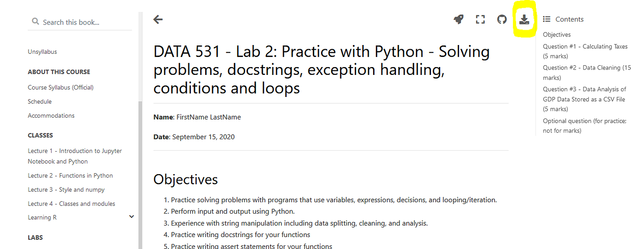Viewport: 644px width, 249px height.
Task: Open the GitHub repository icon
Action: 502,19
